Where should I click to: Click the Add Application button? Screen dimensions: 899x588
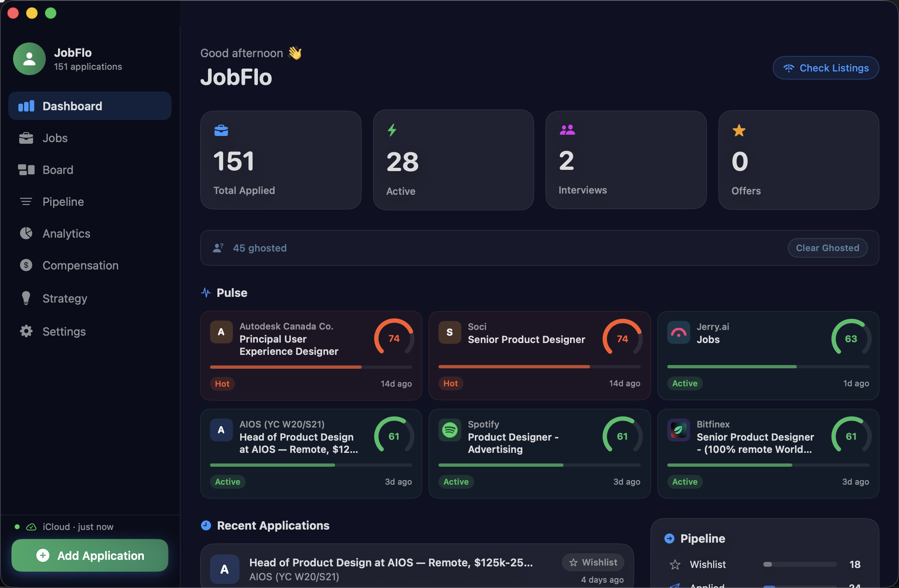[x=90, y=555]
